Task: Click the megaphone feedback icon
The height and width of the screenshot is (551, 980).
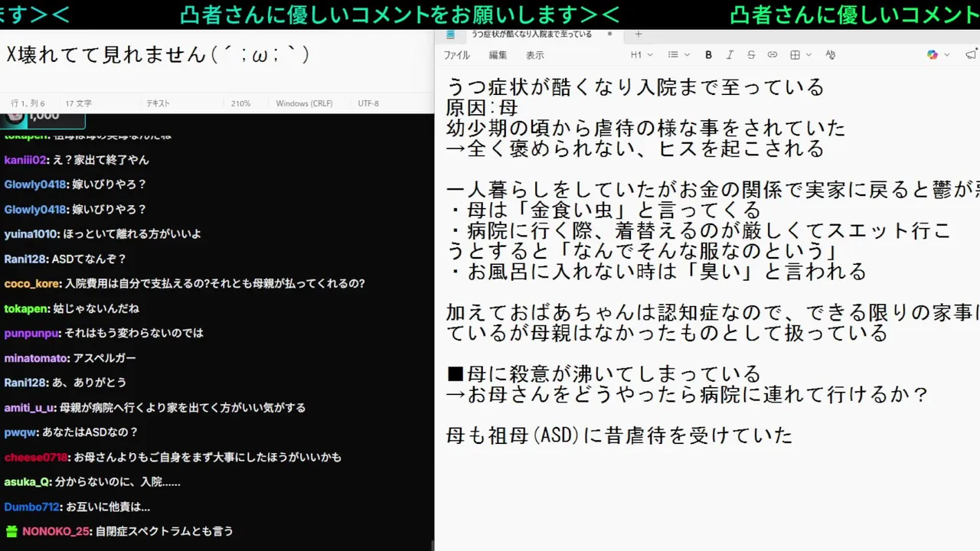Action: (x=972, y=55)
